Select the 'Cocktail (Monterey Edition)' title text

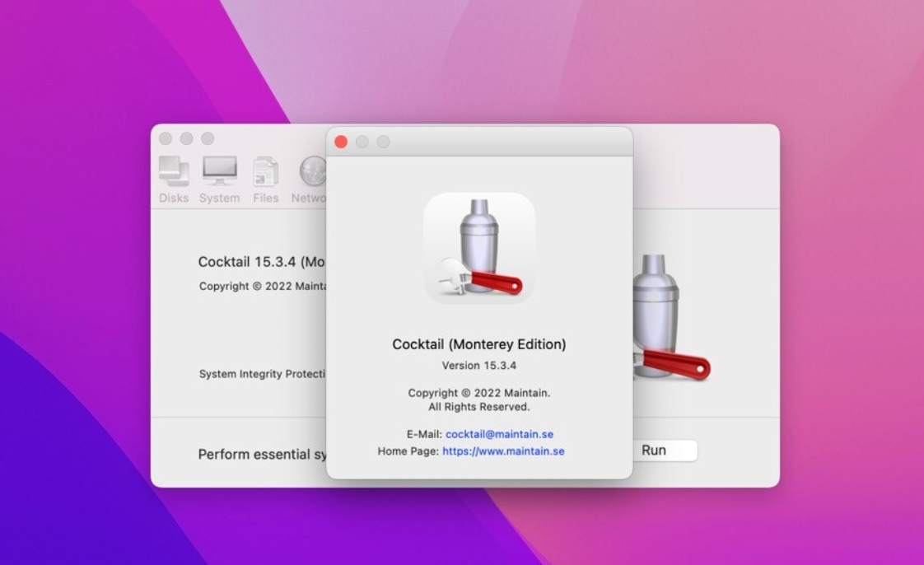coord(479,344)
